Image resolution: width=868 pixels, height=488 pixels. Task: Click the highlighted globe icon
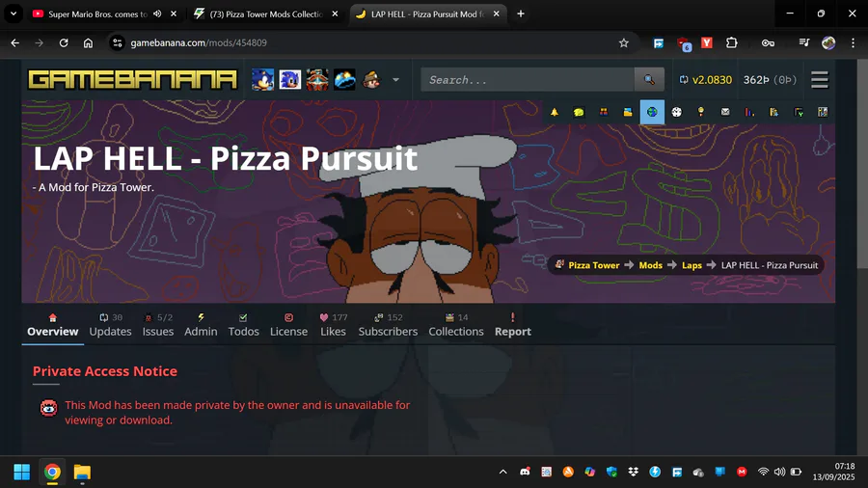[x=652, y=112]
